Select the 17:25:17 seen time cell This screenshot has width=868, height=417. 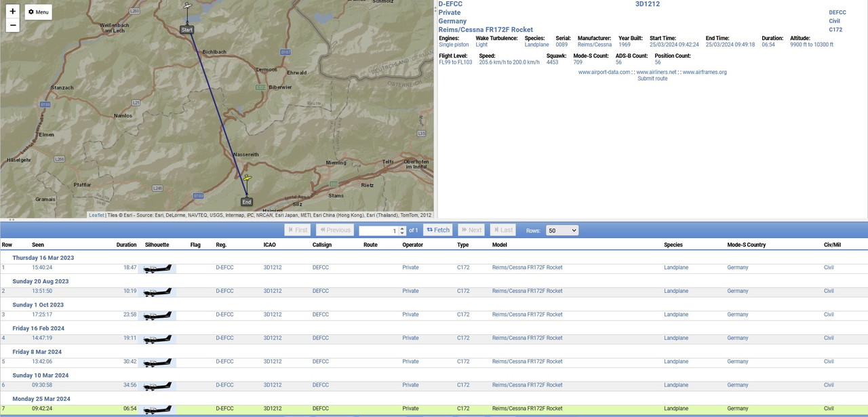[x=42, y=315]
